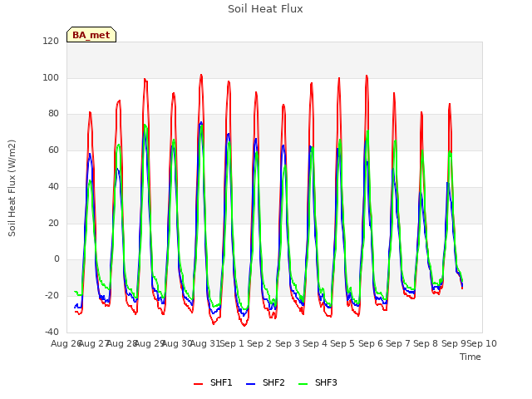Viewport: 532px width, 399px height.
Task: Toggle SHF2 series via legend label
Action: pyautogui.click(x=273, y=382)
